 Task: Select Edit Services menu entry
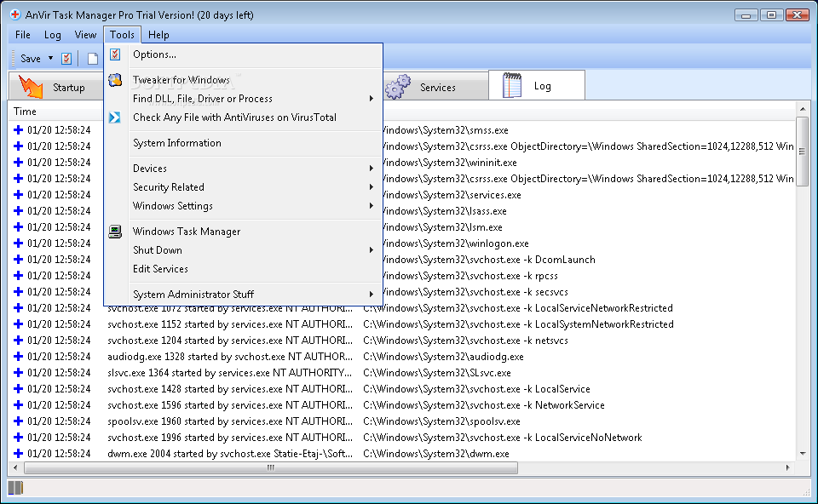243,269
